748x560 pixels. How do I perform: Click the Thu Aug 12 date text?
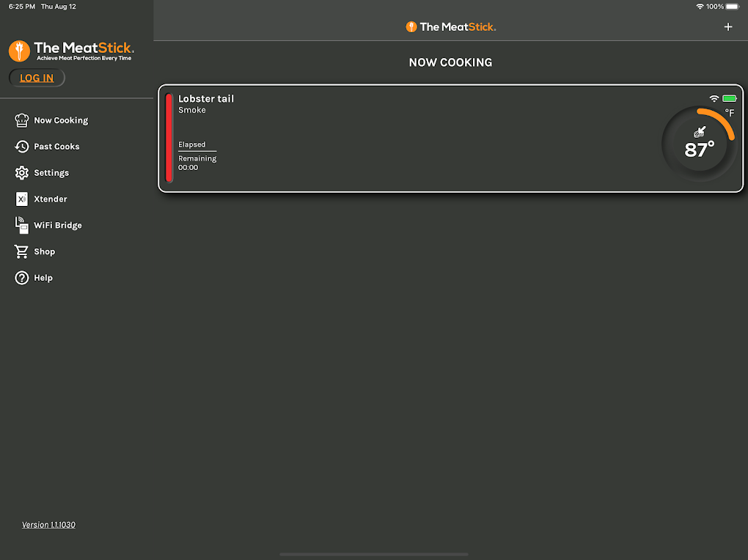click(x=58, y=7)
